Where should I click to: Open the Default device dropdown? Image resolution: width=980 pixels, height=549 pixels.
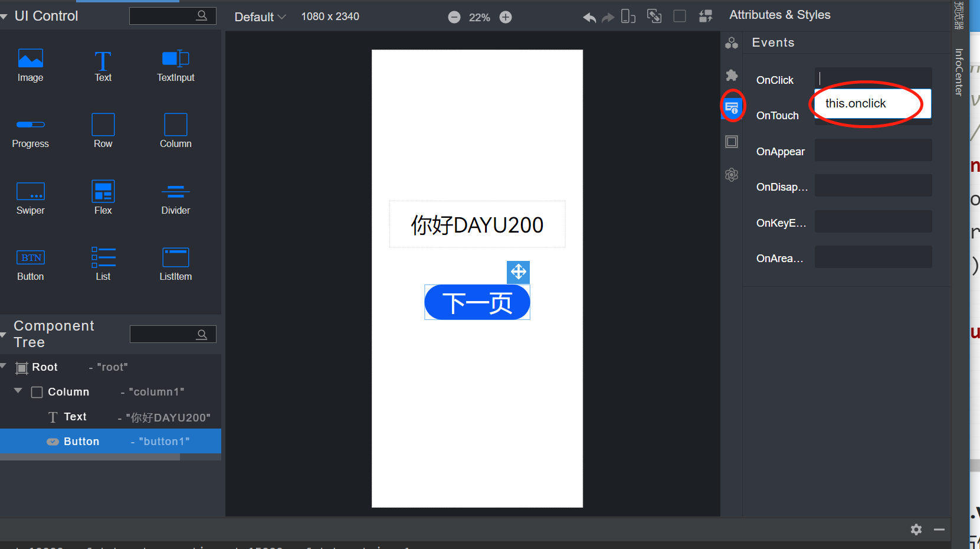click(x=260, y=17)
